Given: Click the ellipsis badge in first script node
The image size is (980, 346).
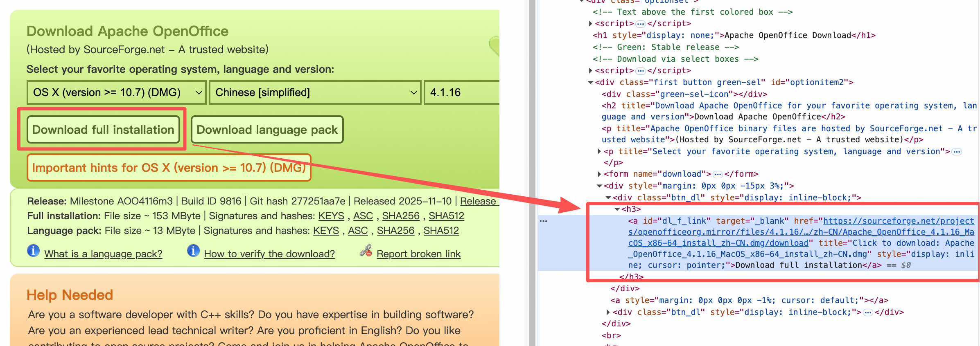Looking at the screenshot, I should 641,24.
